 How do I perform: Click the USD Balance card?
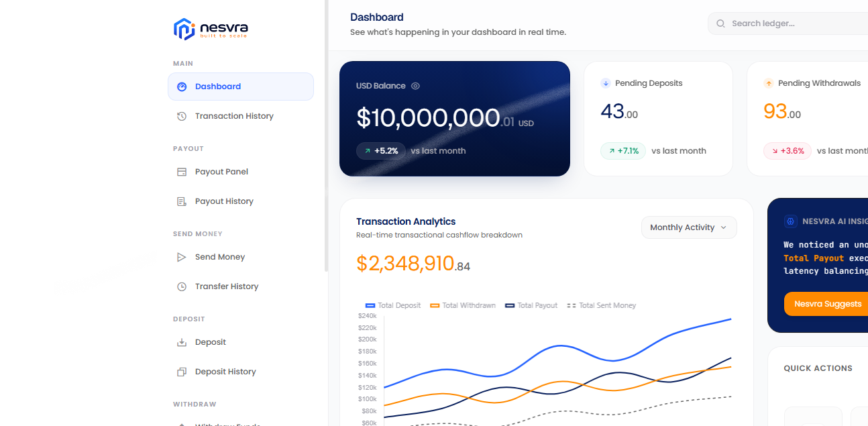[455, 119]
